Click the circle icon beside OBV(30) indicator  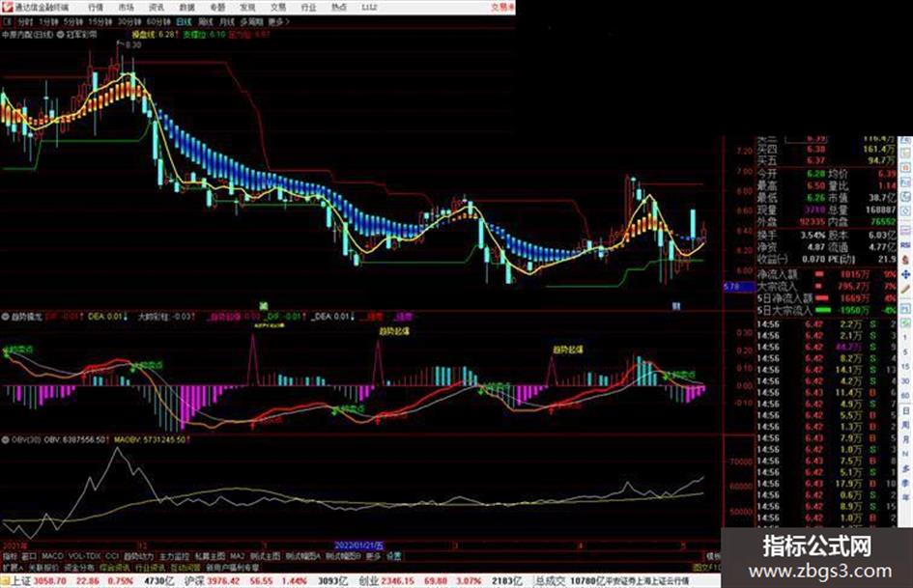pyautogui.click(x=5, y=439)
